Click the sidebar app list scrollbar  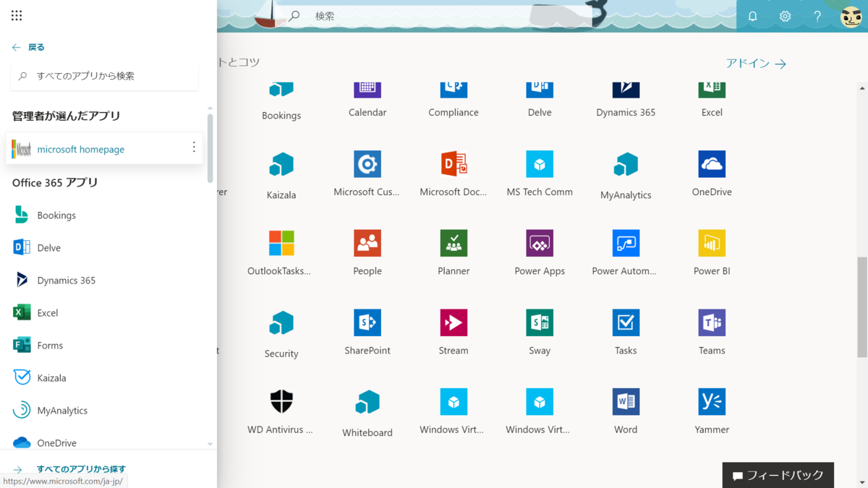click(x=210, y=148)
